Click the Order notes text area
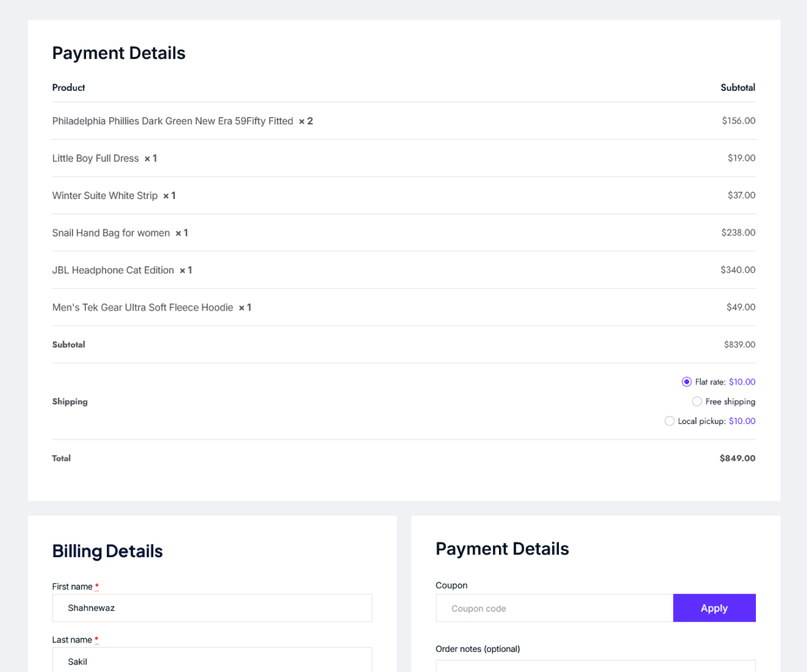Viewport: 807px width, 672px height. tap(595, 665)
